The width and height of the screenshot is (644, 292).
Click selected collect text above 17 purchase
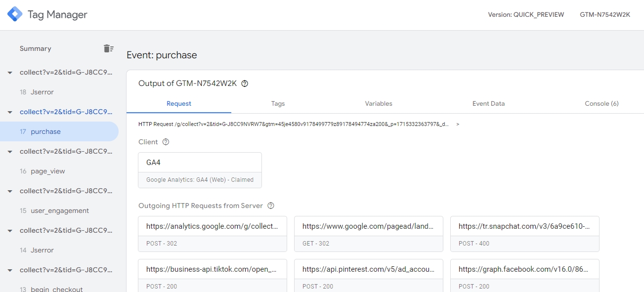click(66, 112)
